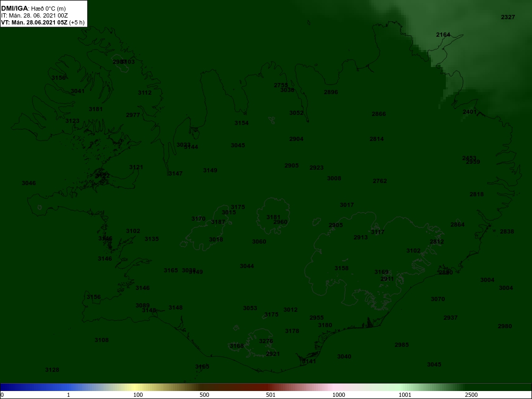Click the 'VT: Mán. 28.06.2021 05Z (+5 h)' line

coord(43,22)
